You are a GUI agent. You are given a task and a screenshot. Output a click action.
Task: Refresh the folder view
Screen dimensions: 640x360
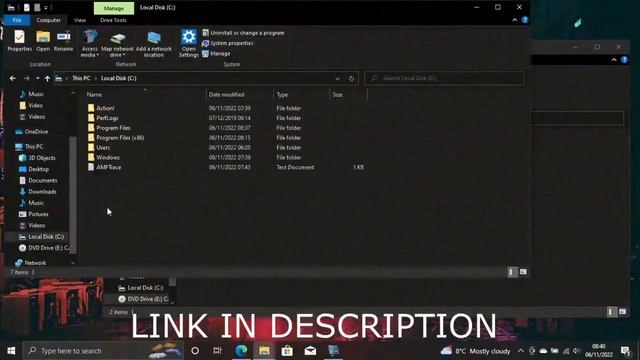[351, 78]
